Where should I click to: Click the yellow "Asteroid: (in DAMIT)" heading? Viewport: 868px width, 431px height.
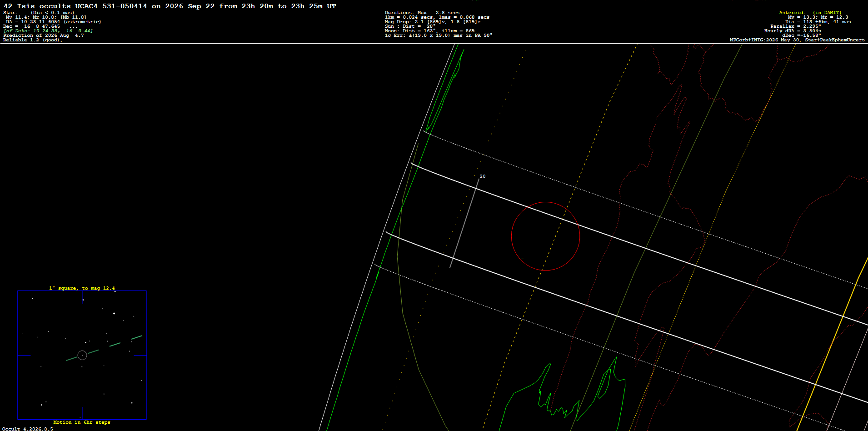pos(810,13)
